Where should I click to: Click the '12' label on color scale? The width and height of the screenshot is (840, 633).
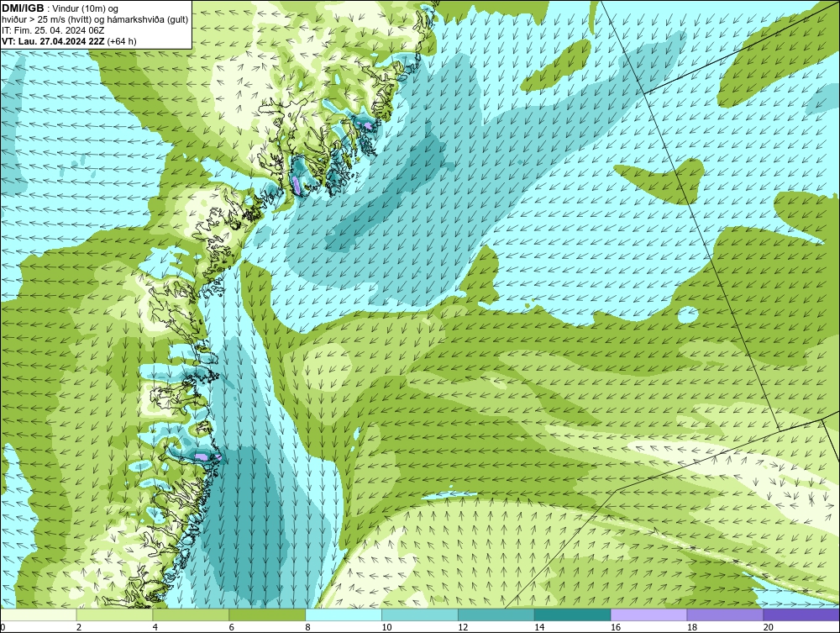tap(463, 627)
